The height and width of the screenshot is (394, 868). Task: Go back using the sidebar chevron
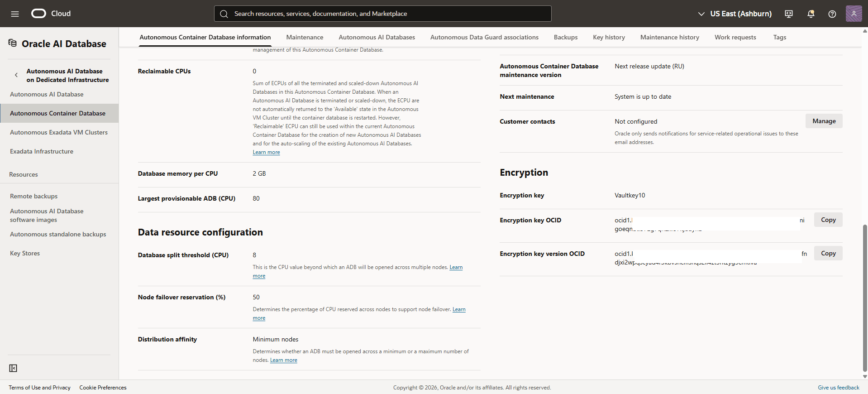pyautogui.click(x=16, y=75)
